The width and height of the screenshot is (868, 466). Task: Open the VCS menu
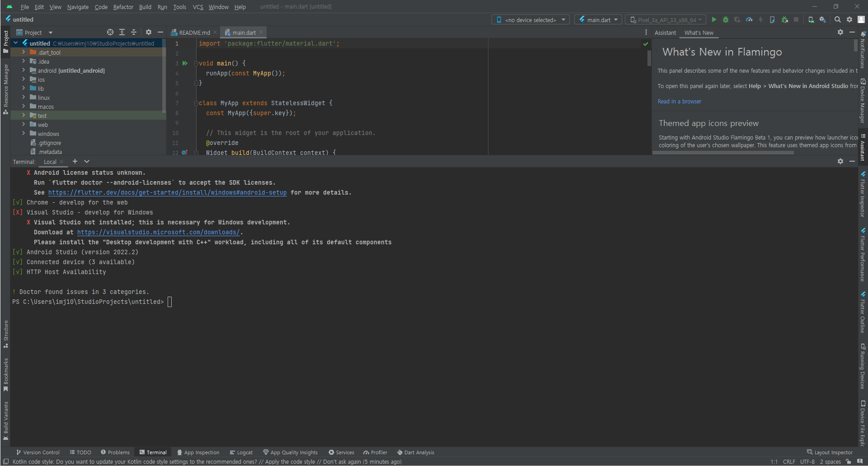(198, 7)
